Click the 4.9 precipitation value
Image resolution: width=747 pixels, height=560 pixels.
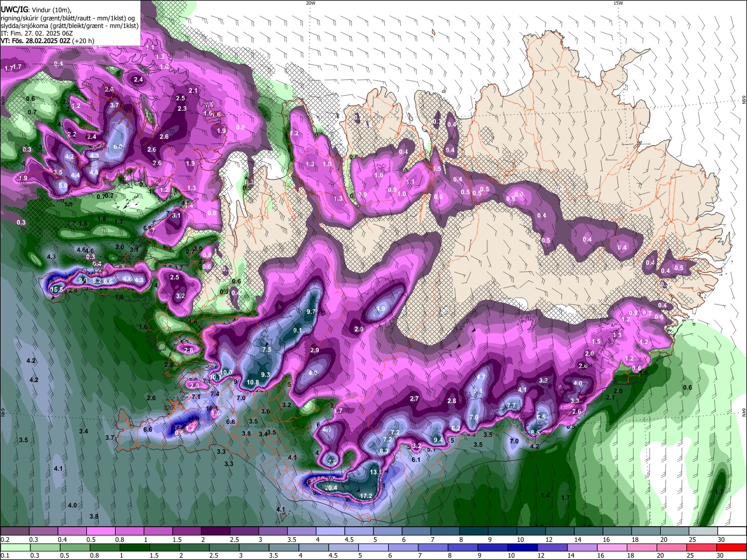[x=381, y=309]
